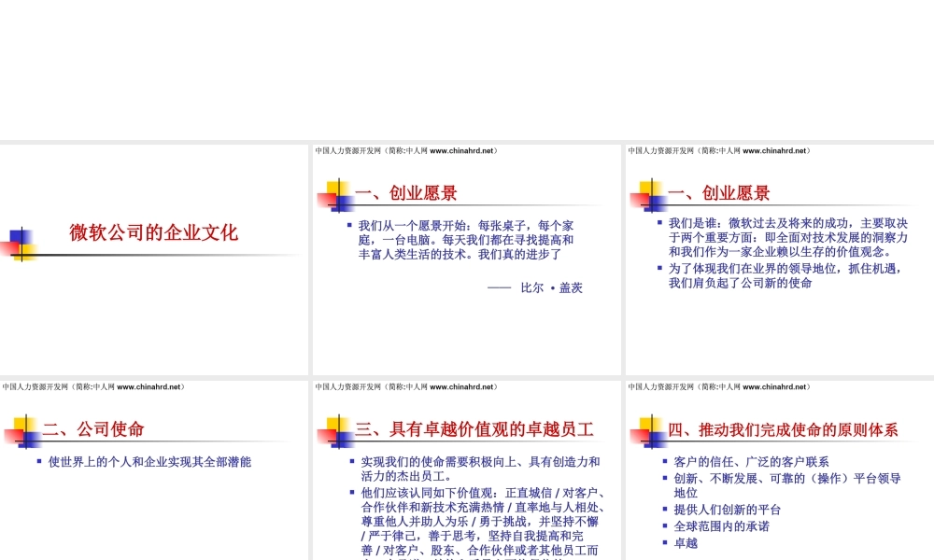Open the 二、公司使命 slide
This screenshot has width=934, height=560.
click(154, 470)
